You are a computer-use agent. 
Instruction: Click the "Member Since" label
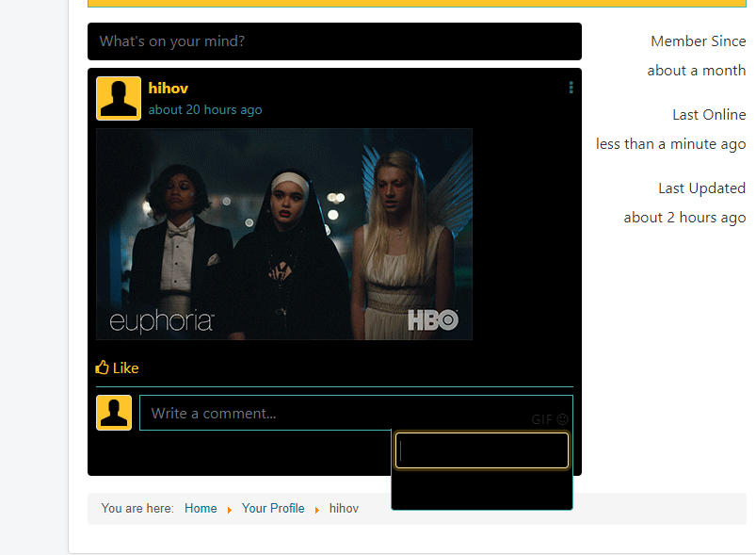point(699,41)
